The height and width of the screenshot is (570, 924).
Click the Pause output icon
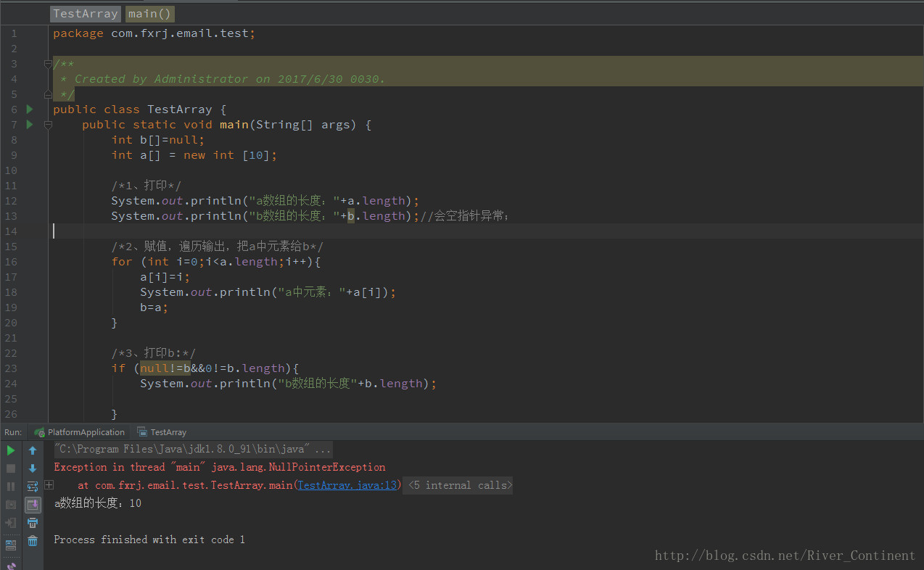pyautogui.click(x=11, y=487)
